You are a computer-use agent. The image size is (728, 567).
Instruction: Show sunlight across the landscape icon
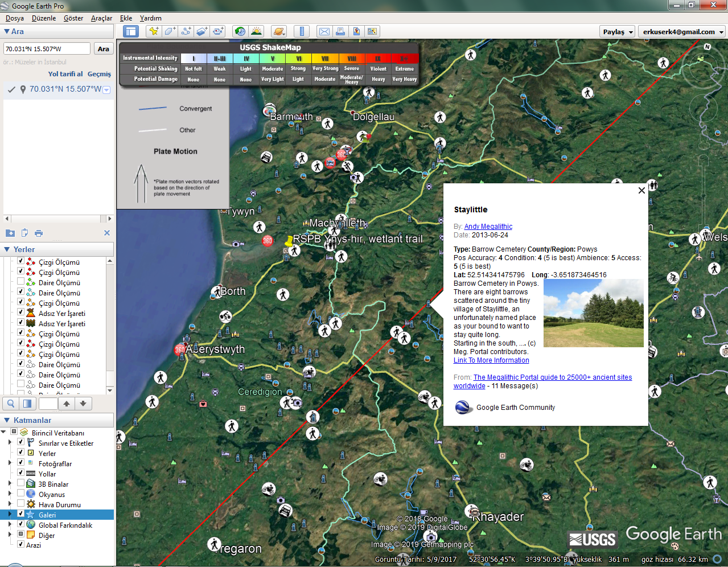(256, 31)
